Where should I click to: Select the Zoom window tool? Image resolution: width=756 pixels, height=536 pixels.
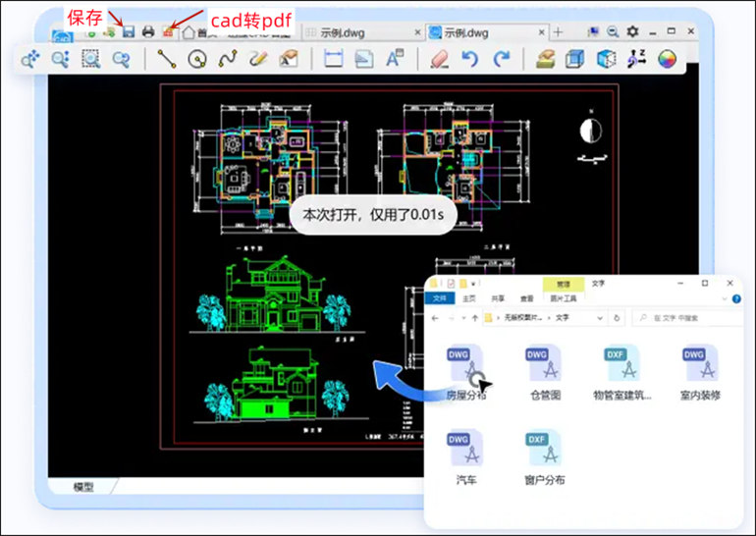[x=90, y=59]
